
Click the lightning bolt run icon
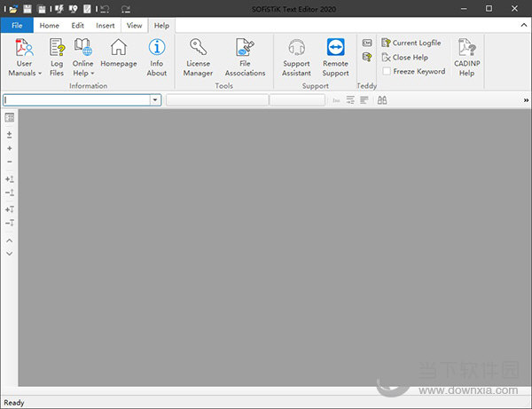coord(59,9)
